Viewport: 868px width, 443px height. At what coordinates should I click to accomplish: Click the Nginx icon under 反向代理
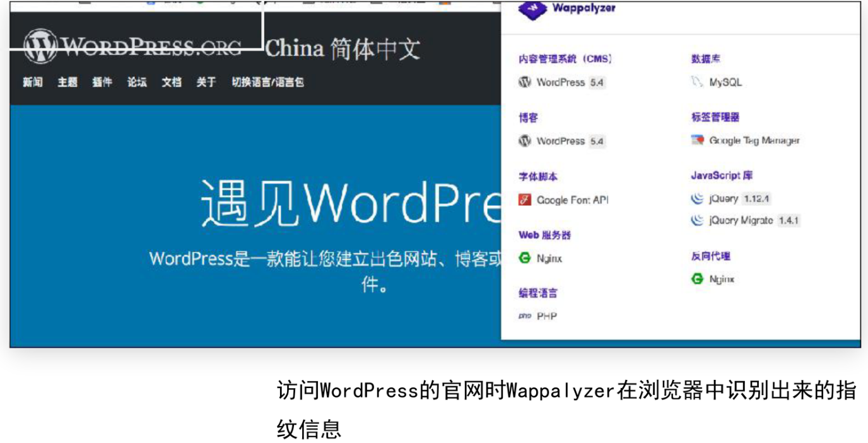tap(697, 279)
